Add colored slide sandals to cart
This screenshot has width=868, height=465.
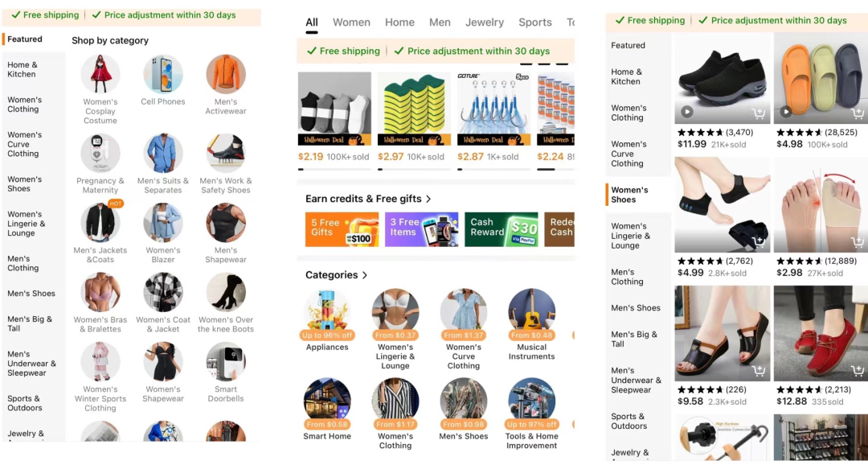click(x=858, y=113)
